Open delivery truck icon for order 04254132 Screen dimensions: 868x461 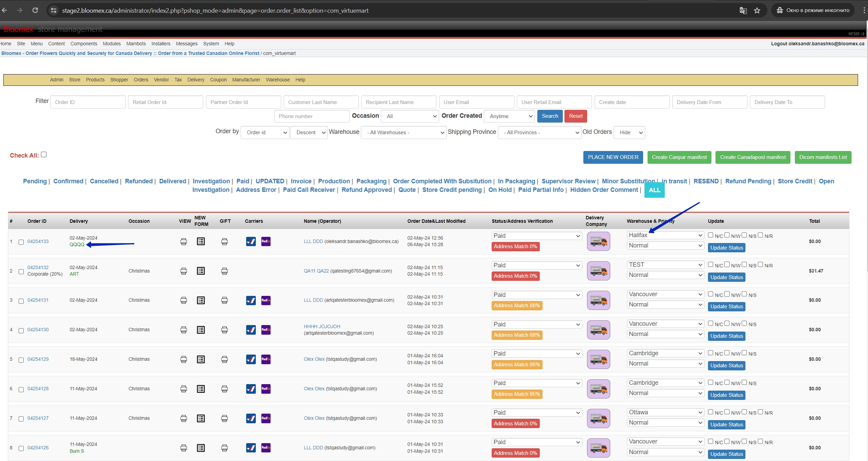click(598, 271)
